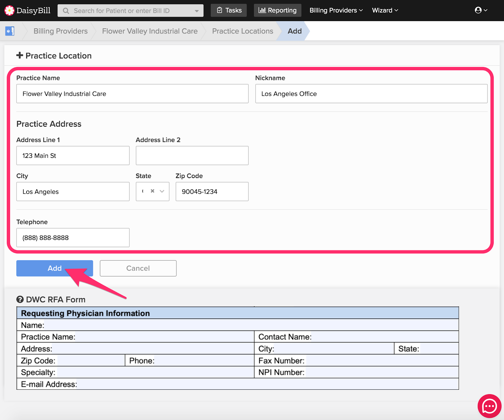Click the Requesting Physician Information header
The image size is (504, 420).
coord(238,313)
